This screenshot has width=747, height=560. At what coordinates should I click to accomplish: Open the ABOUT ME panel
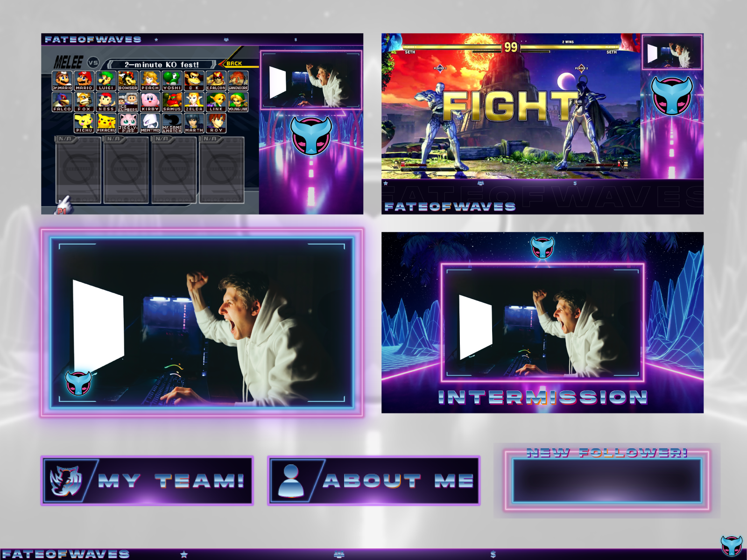373,481
